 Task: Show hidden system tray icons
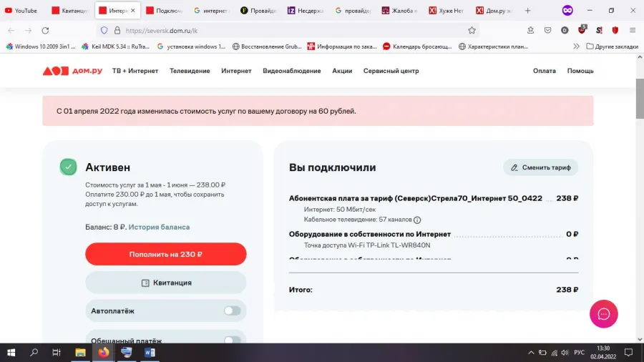[531, 353]
